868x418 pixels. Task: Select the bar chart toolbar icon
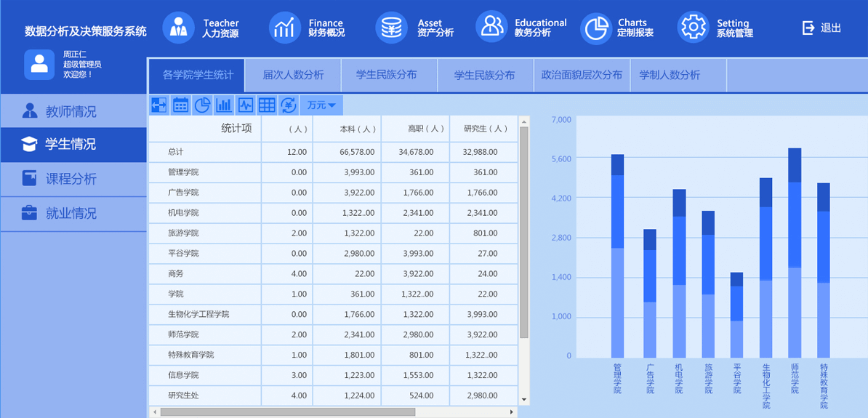[x=224, y=105]
